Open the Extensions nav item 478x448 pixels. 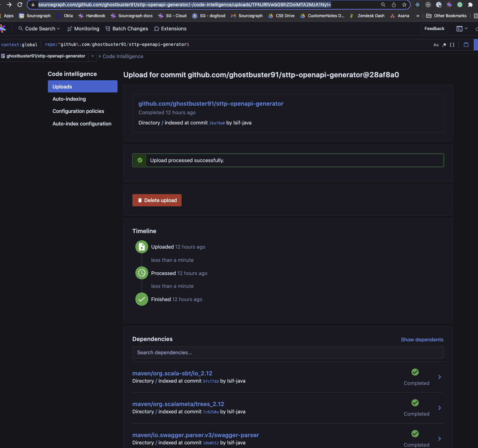click(170, 29)
